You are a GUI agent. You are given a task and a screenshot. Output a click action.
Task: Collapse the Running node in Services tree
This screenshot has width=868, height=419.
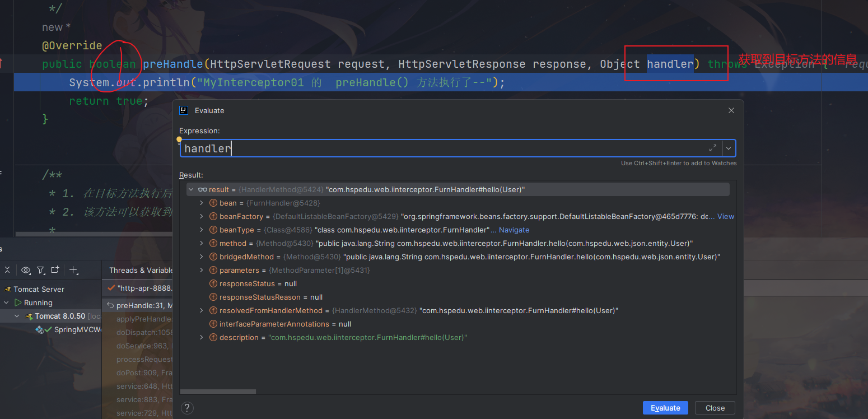[x=6, y=302]
